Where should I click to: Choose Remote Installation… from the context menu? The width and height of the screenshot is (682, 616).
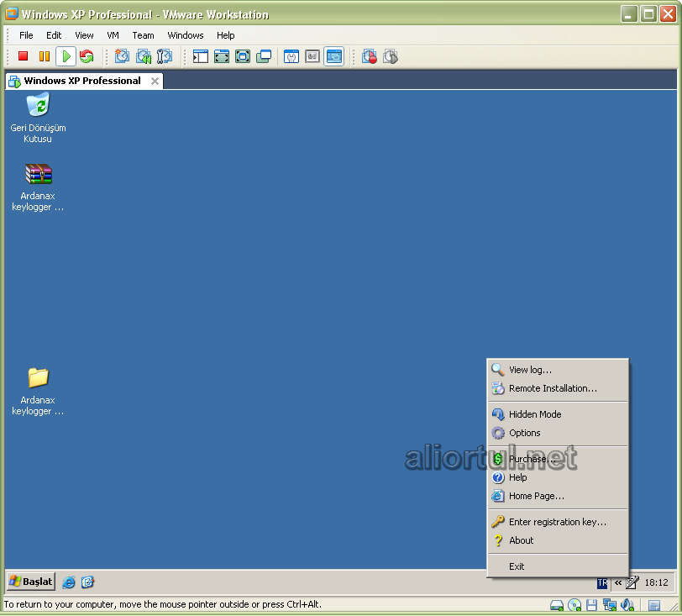point(558,388)
